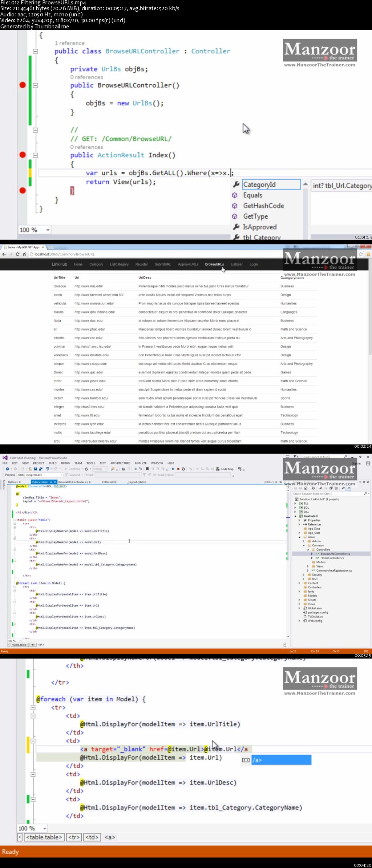The width and height of the screenshot is (372, 868).
Task: Click the Restart debugging icon
Action: [x=183, y=469]
